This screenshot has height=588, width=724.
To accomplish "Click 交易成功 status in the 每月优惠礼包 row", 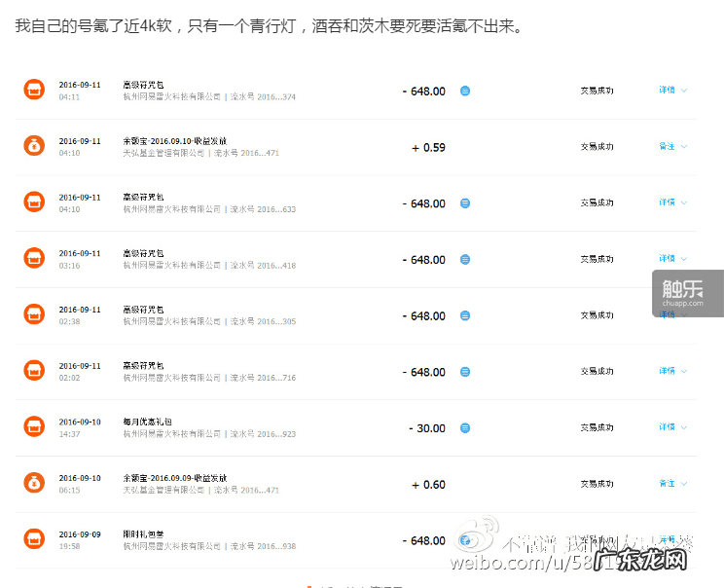I will click(597, 427).
